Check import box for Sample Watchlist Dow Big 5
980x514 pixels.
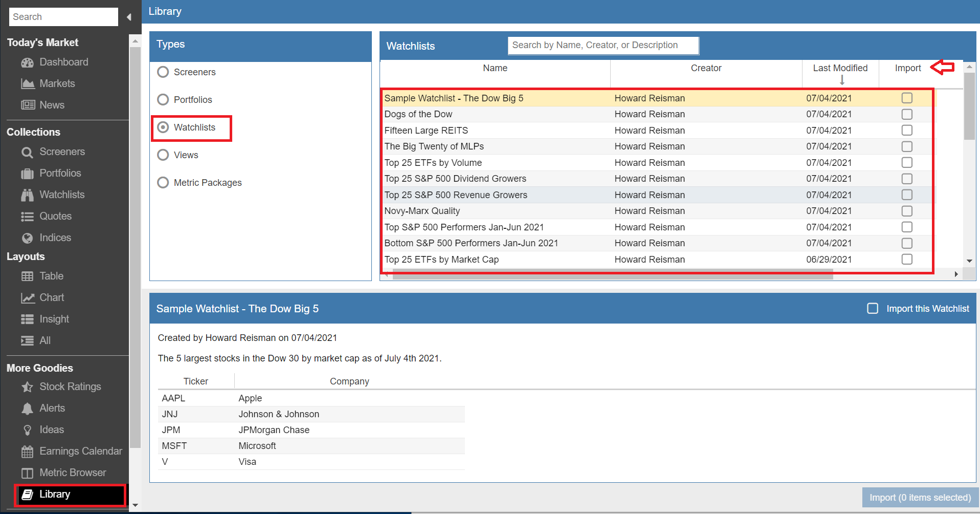coord(907,98)
